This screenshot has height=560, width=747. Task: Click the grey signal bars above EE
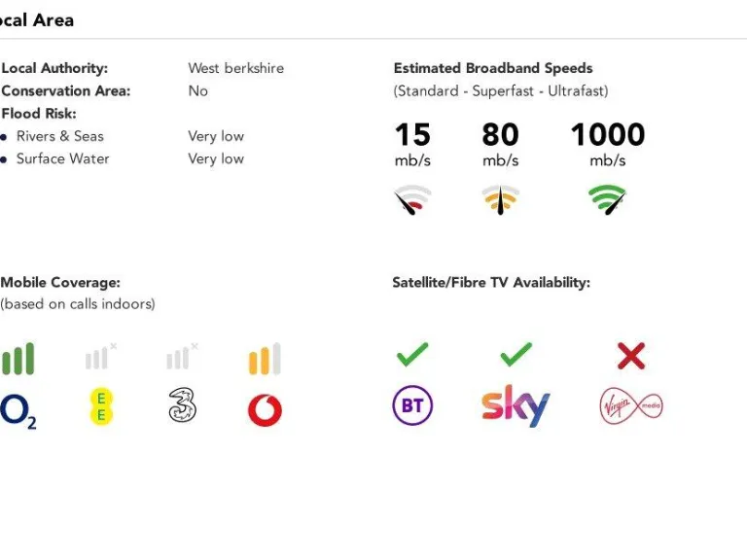(101, 357)
